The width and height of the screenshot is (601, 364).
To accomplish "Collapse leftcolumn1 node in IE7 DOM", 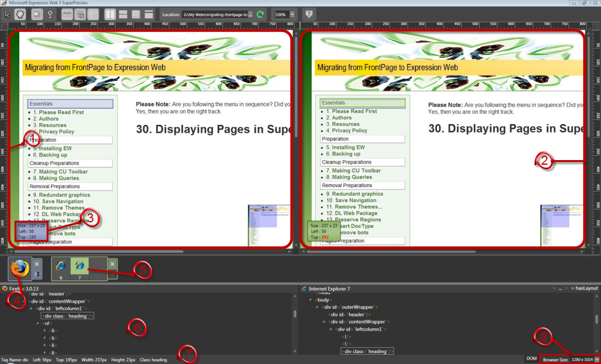I will pyautogui.click(x=331, y=329).
